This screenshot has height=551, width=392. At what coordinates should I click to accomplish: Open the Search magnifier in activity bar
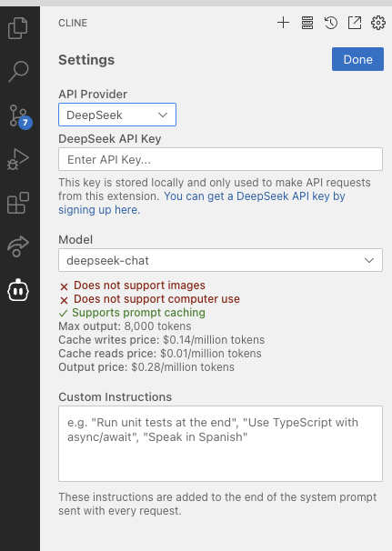pyautogui.click(x=18, y=71)
